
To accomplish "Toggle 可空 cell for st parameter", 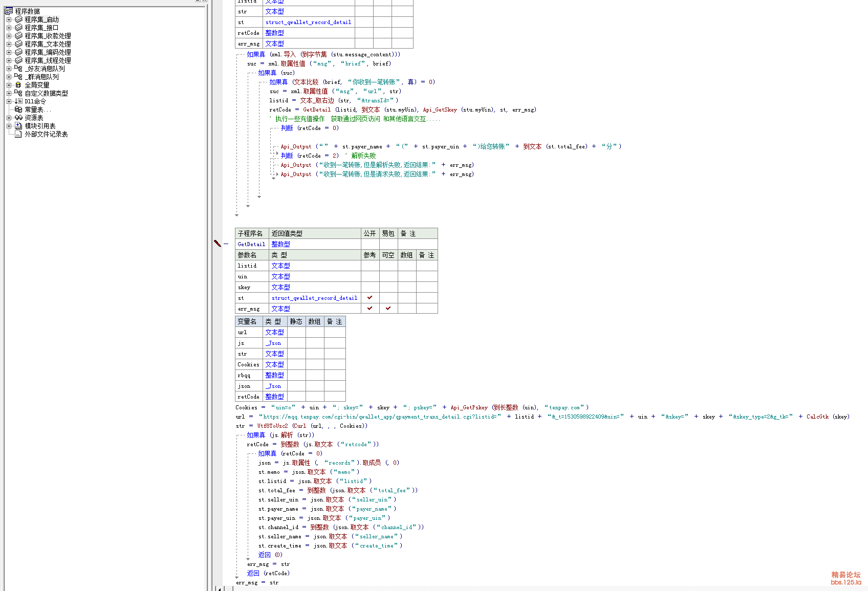I will coord(388,298).
